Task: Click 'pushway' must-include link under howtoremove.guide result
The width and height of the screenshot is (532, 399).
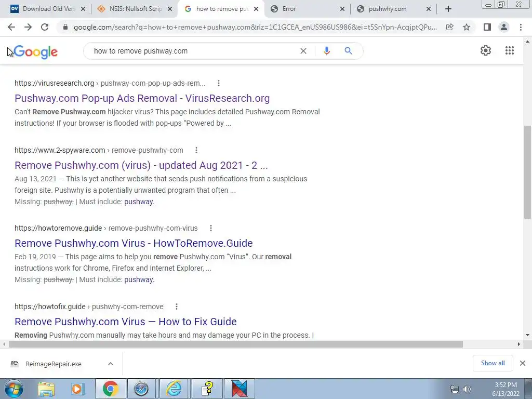Action: click(x=139, y=280)
